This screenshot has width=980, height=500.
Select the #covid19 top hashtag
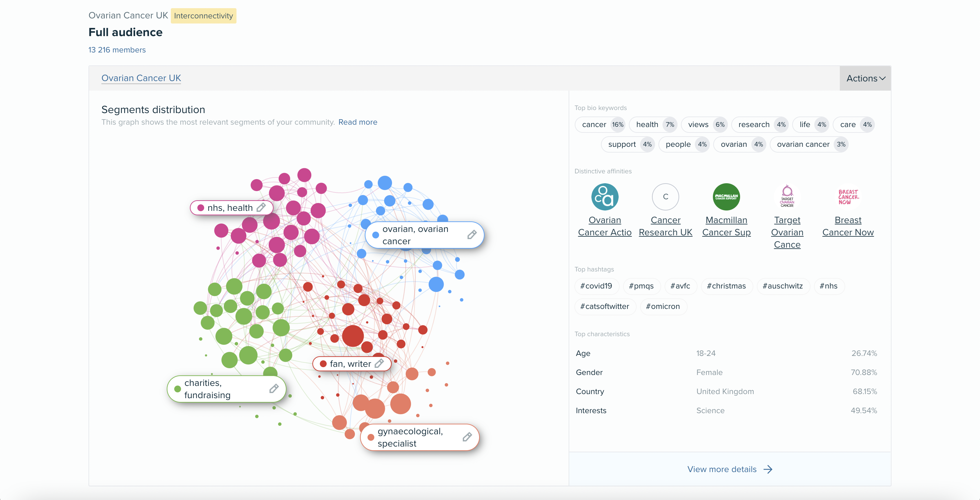coord(595,286)
